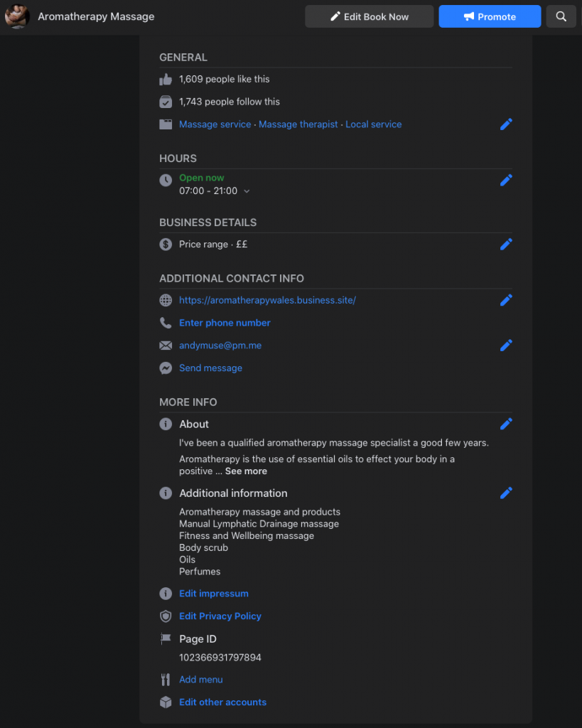This screenshot has width=582, height=728.
Task: Expand opening hours 07:00 - 21:00 chevron
Action: pyautogui.click(x=247, y=191)
